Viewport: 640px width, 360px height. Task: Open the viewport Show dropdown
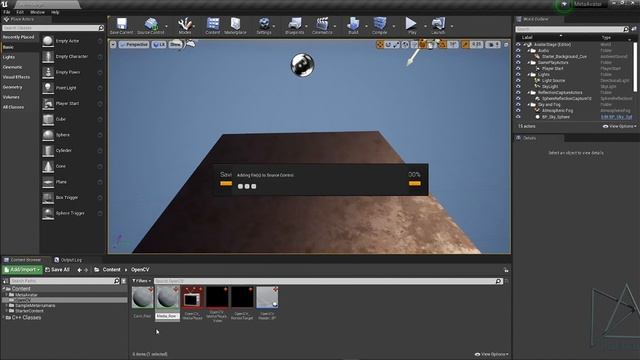[x=176, y=44]
